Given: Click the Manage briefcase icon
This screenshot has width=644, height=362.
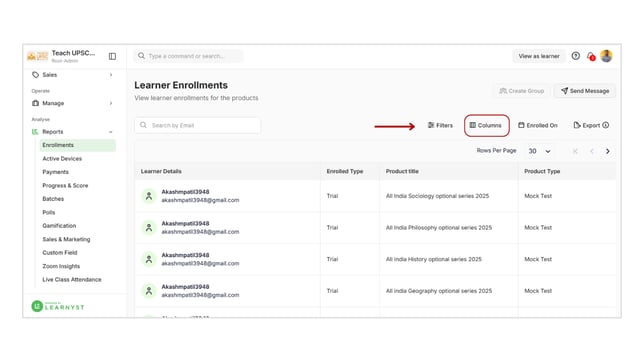Looking at the screenshot, I should point(35,103).
